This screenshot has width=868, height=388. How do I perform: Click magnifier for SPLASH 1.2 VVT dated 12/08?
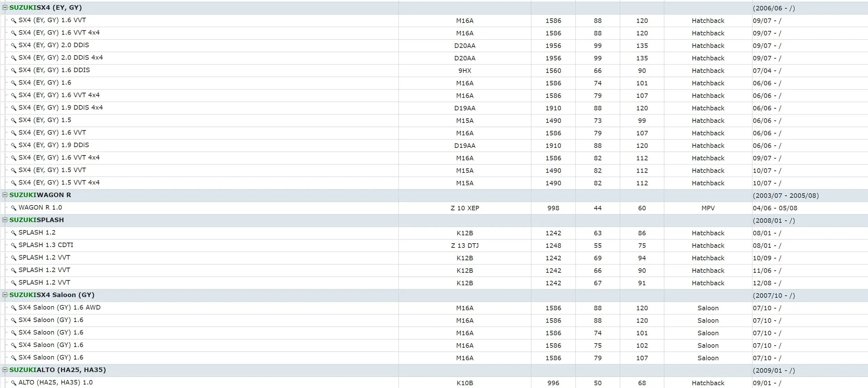click(x=14, y=283)
